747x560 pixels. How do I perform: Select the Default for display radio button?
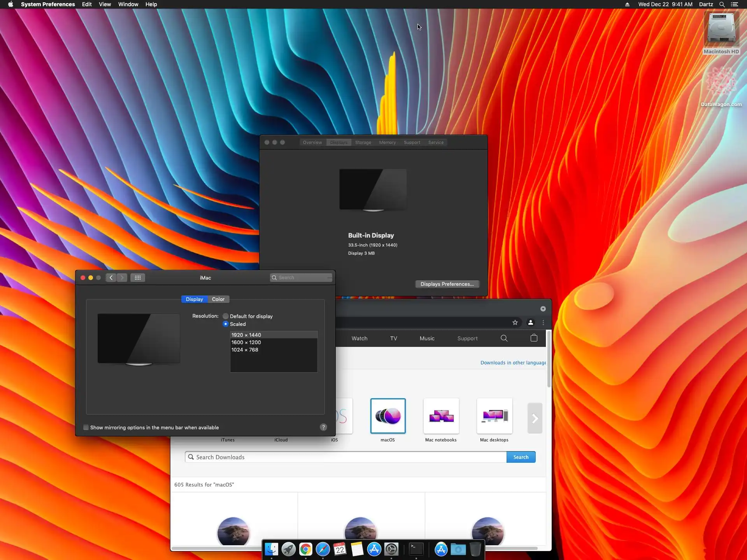click(x=226, y=316)
